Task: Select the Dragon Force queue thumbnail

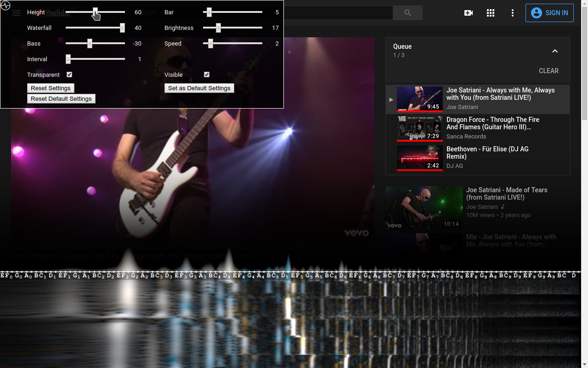Action: (x=420, y=128)
